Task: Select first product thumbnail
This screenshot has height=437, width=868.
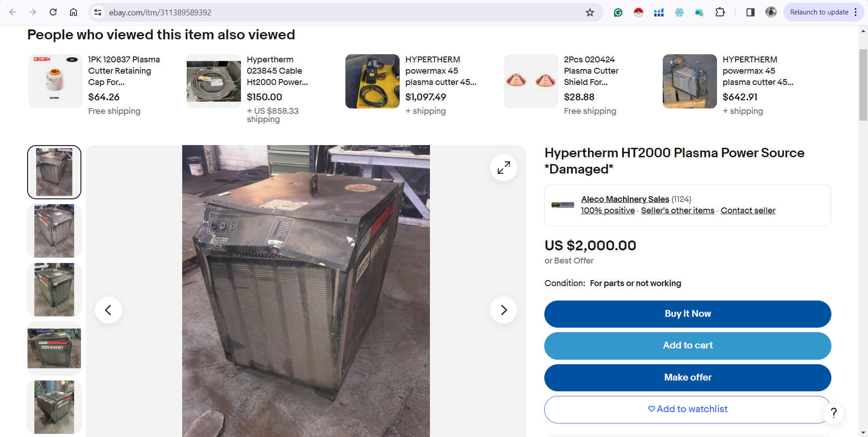Action: (x=54, y=172)
